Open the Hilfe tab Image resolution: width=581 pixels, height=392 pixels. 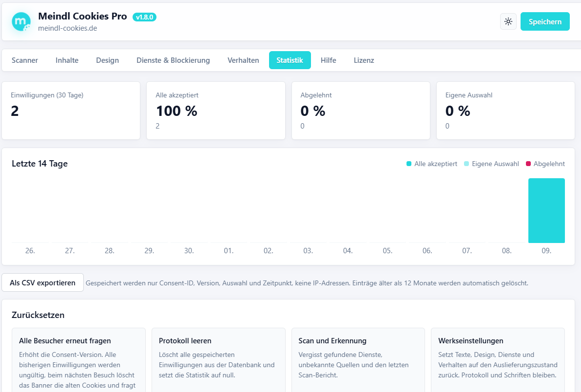(x=329, y=60)
